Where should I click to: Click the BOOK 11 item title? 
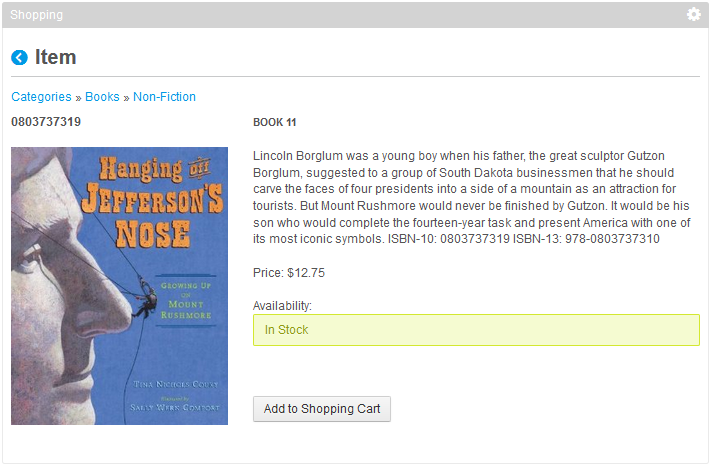[274, 122]
